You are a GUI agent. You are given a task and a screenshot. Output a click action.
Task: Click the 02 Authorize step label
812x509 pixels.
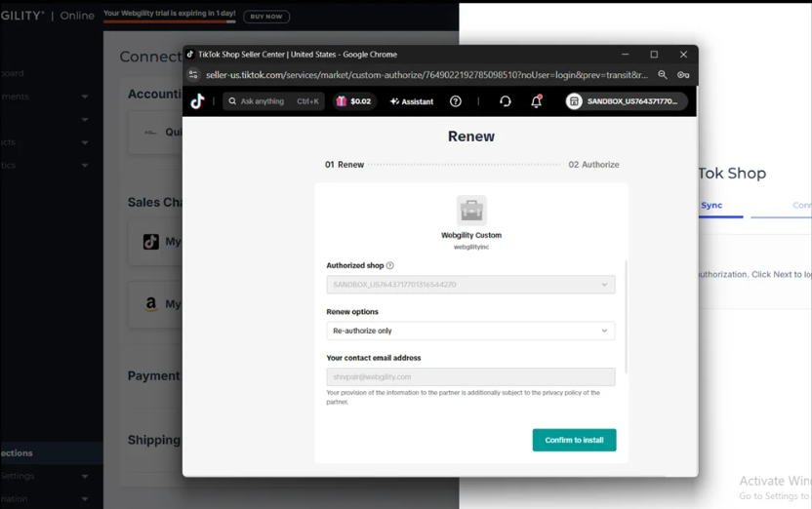point(593,165)
